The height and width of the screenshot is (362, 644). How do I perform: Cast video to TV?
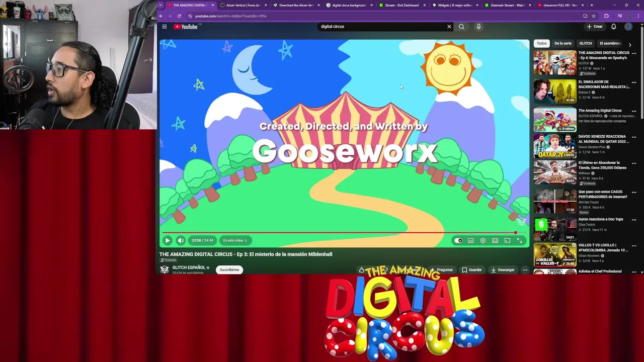point(507,241)
